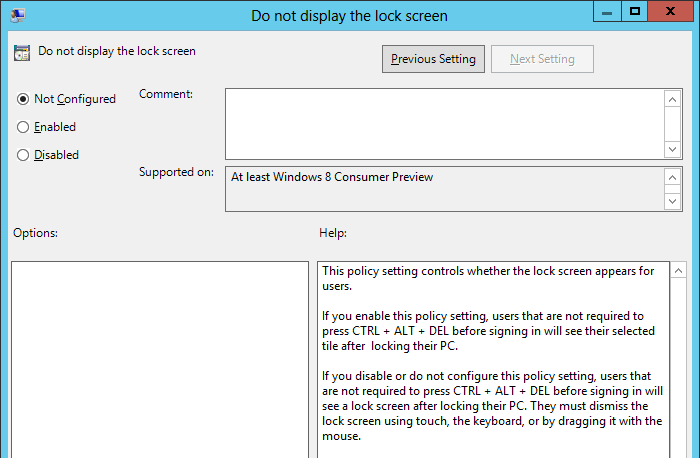Minimize the policy setting window
Viewport: 700px width, 458px height.
click(x=606, y=12)
